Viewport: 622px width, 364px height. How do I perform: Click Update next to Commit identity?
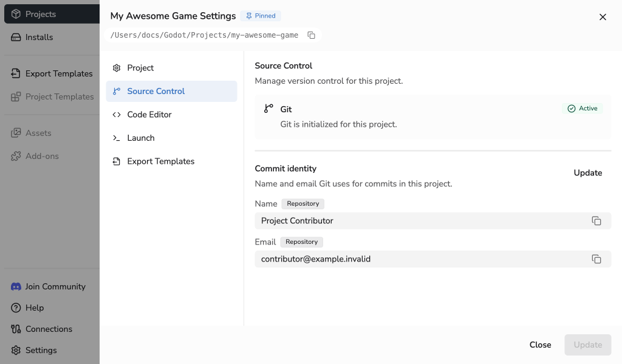tap(588, 173)
